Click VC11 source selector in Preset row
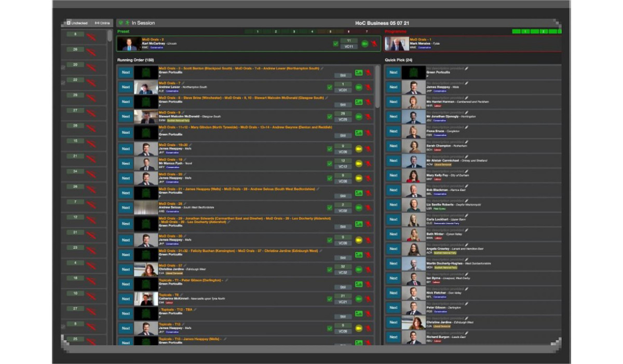This screenshot has height=364, width=623. tap(348, 47)
